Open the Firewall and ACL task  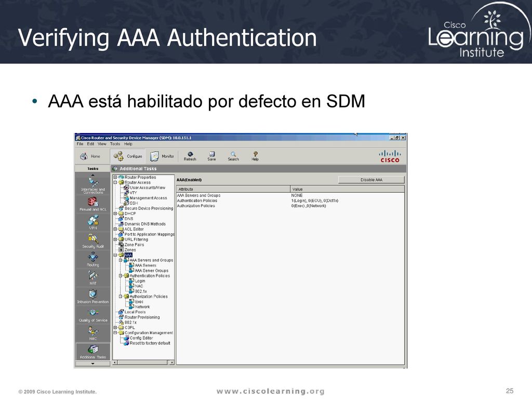[93, 204]
